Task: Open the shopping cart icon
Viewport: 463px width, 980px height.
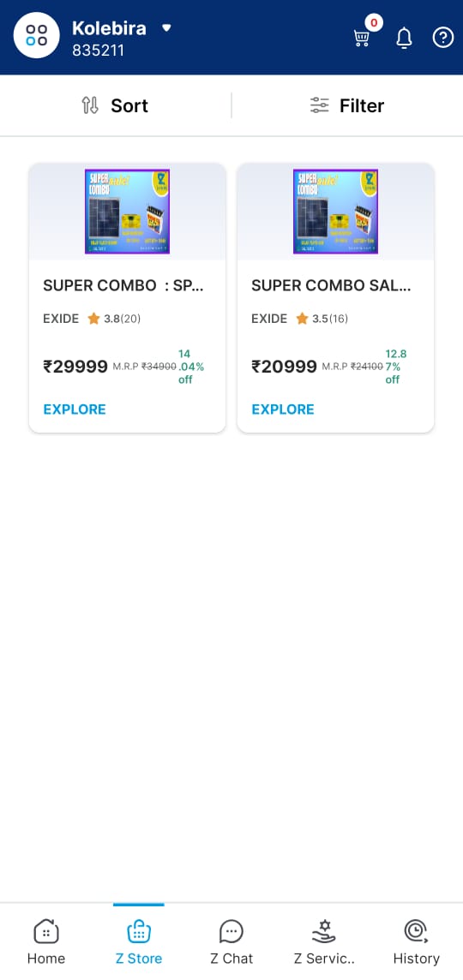Action: [362, 39]
